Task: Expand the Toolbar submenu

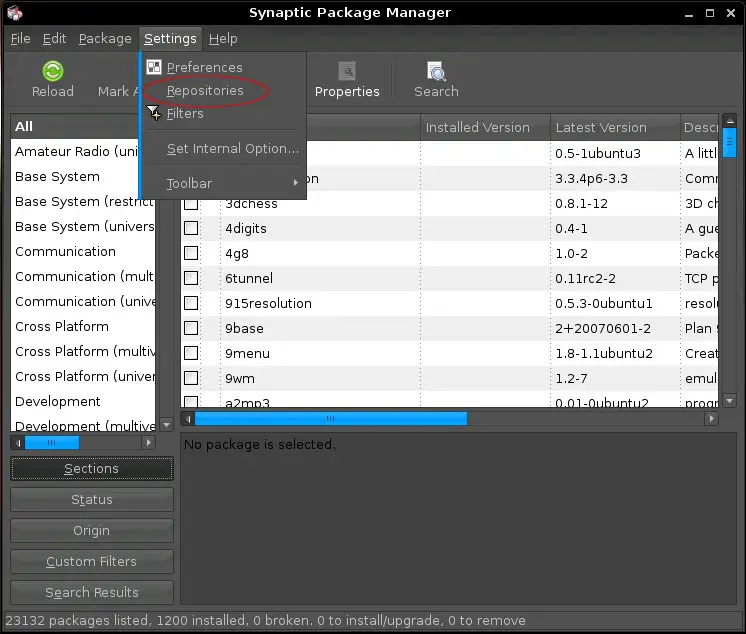Action: tap(224, 183)
